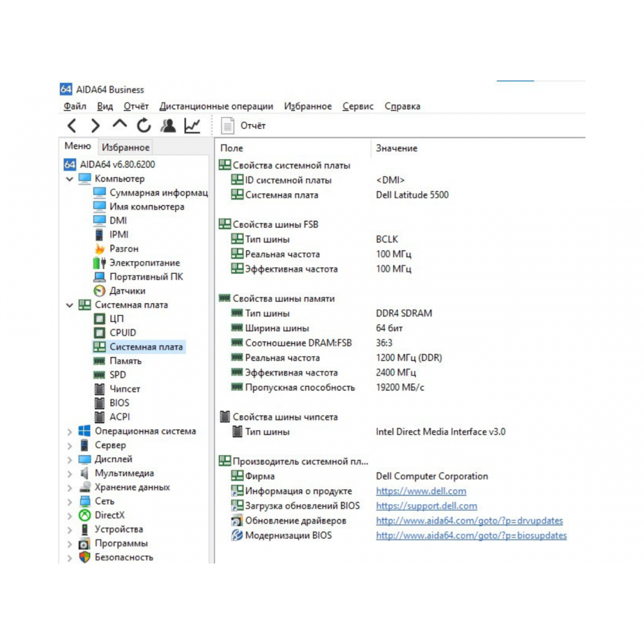Screen dimensions: 644x644
Task: Expand the Хранение данных node
Action: coord(70,488)
